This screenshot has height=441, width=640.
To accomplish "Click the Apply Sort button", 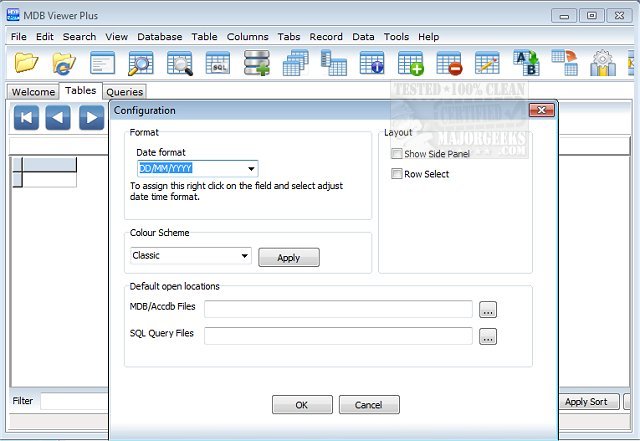I will (587, 402).
